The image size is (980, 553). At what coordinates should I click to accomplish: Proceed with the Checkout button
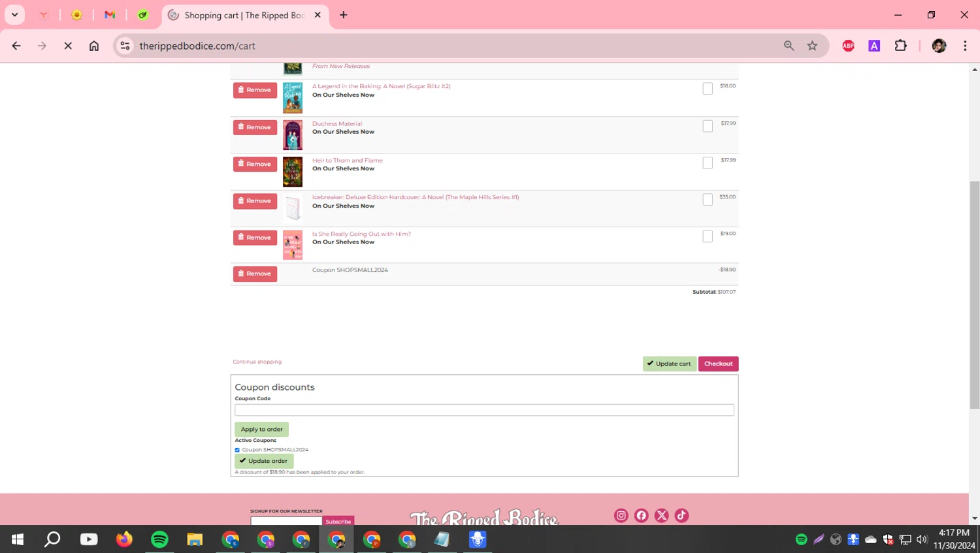tap(718, 364)
